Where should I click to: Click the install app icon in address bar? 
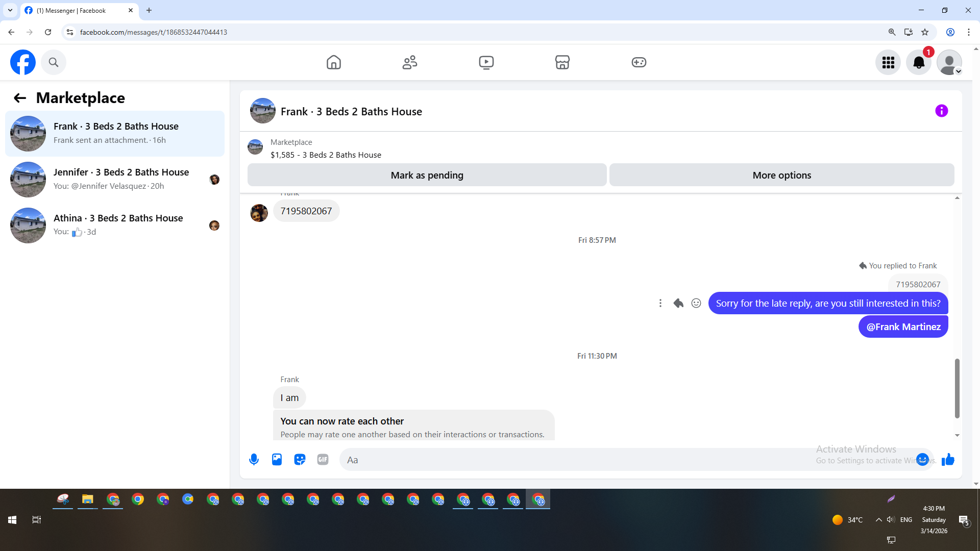tap(909, 32)
